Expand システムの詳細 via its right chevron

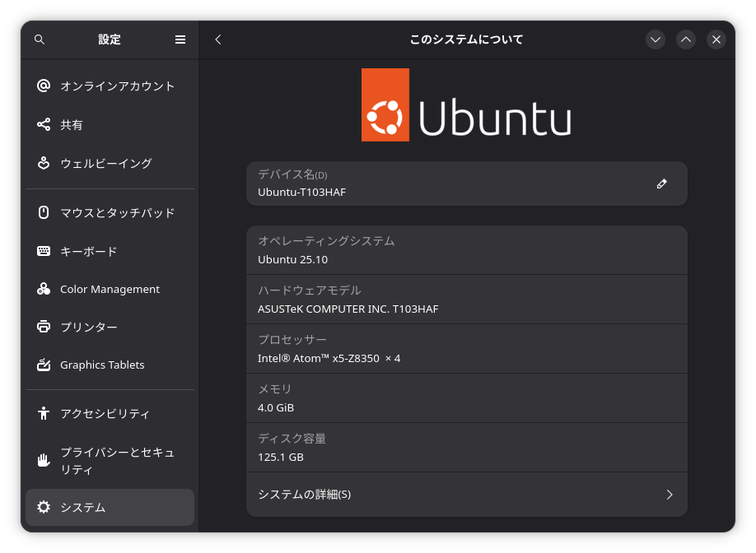point(670,495)
